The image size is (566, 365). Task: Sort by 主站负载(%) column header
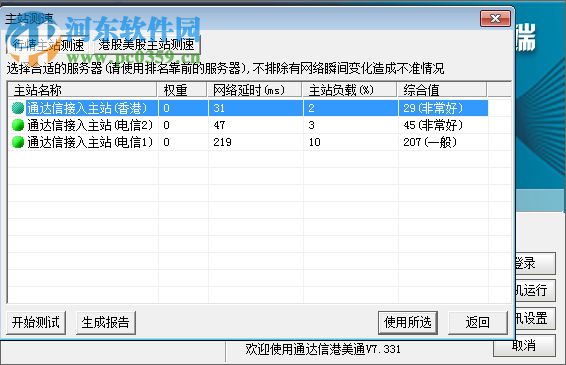(x=349, y=90)
